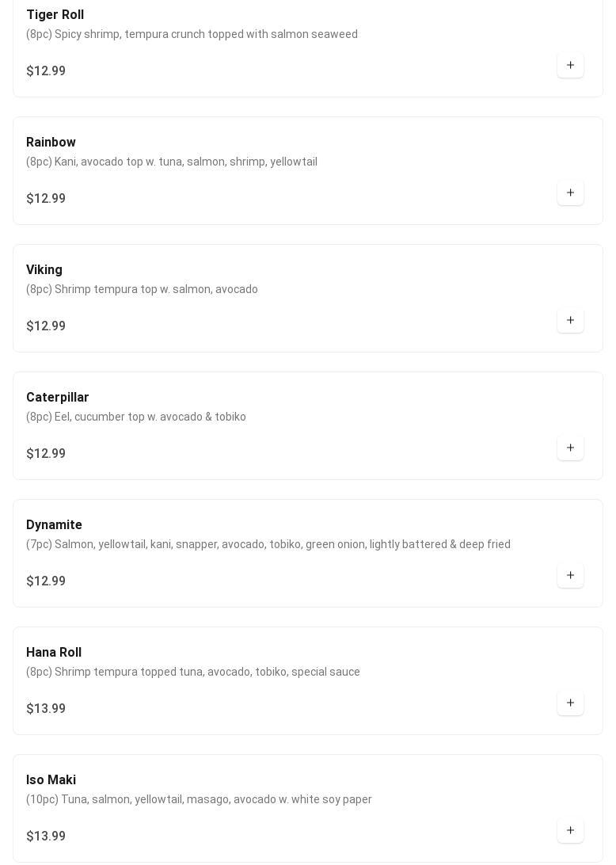Open the Caterpillar item name
Screen dimensions: 616x865
[x=57, y=397]
